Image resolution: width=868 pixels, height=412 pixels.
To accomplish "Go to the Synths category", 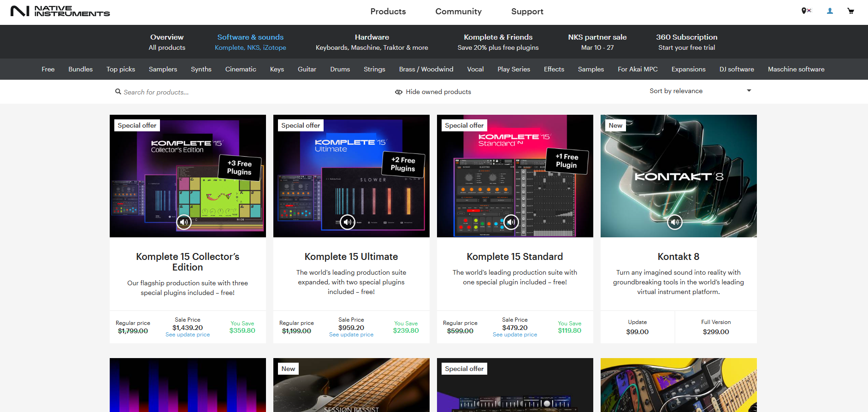I will click(201, 69).
